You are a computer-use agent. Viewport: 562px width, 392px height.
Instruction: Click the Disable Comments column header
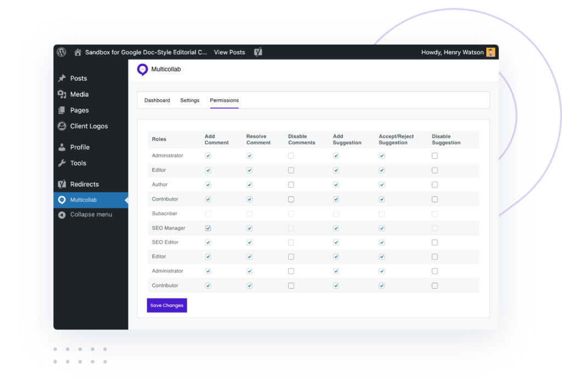click(301, 139)
